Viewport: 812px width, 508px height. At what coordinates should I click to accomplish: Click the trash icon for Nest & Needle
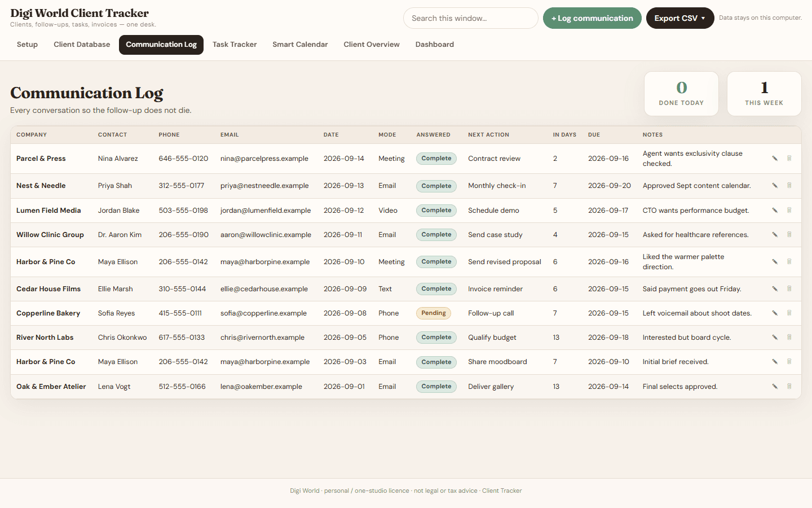789,186
